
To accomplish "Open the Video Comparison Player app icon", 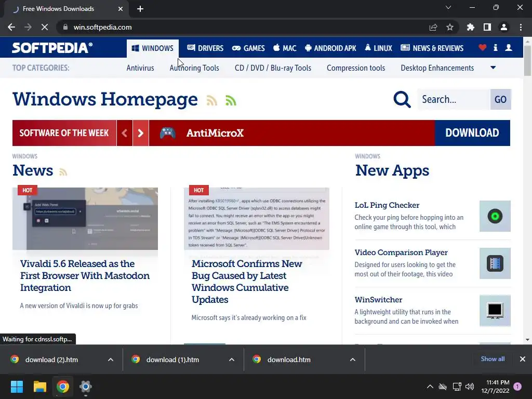I will coord(495,263).
